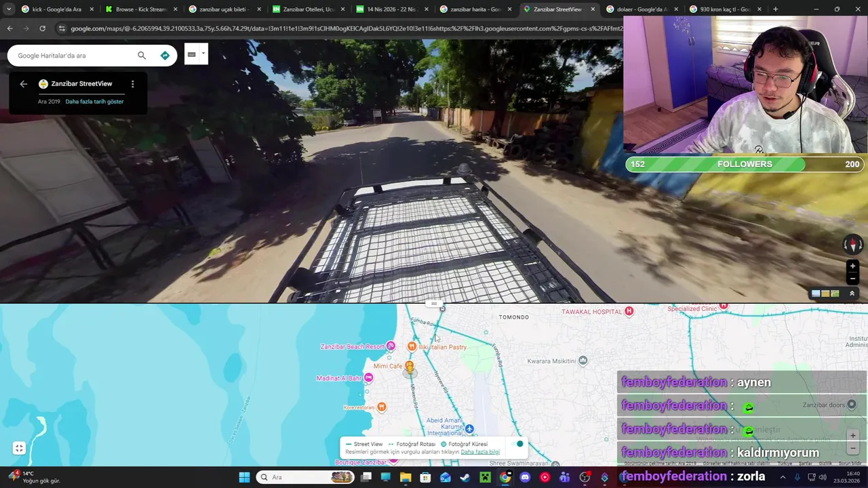Expand the map with the fullscreen corner icon
Viewport: 868px width, 488px height.
(x=19, y=448)
